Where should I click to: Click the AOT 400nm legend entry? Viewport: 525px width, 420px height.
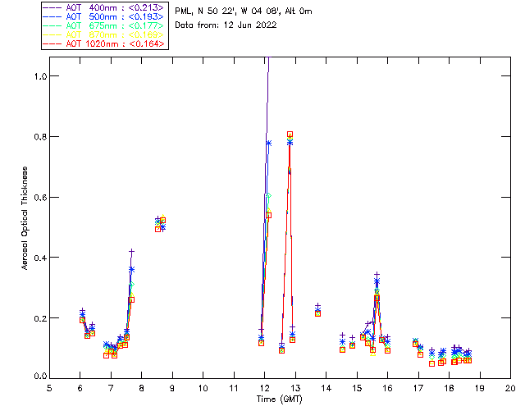click(x=103, y=7)
